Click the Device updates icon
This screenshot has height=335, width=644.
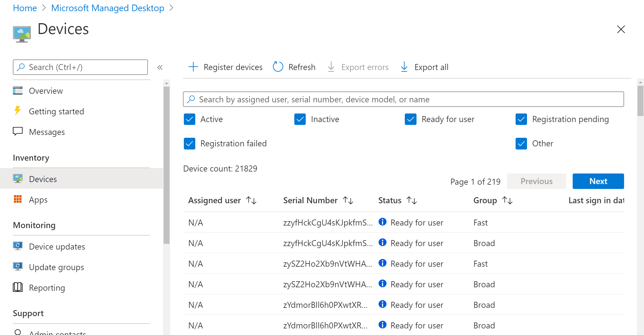tap(18, 246)
